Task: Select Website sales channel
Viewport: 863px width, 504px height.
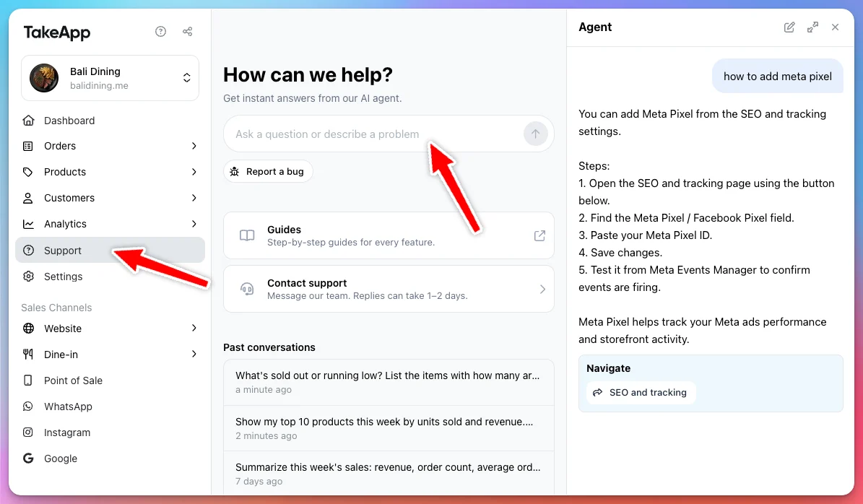Action: [x=110, y=329]
